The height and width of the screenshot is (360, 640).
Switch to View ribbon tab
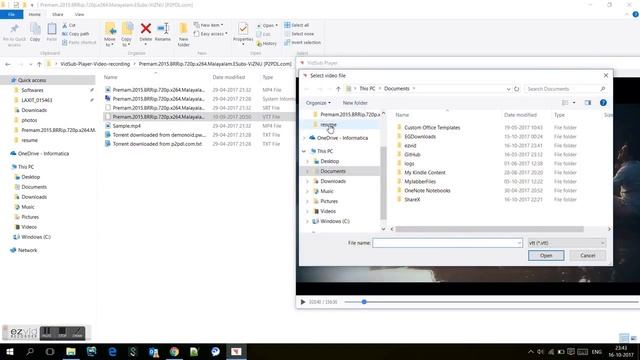(79, 14)
